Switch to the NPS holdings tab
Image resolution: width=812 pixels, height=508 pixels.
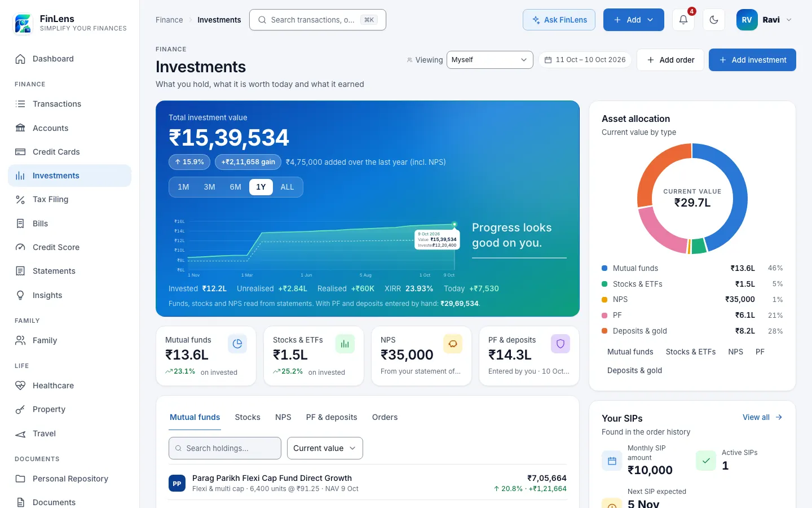283,417
